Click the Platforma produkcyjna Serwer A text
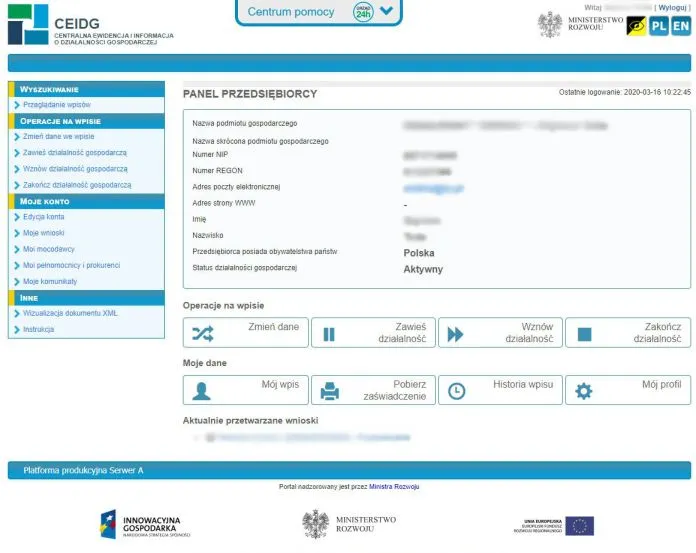Screen dimensions: 696x553 [x=83, y=470]
